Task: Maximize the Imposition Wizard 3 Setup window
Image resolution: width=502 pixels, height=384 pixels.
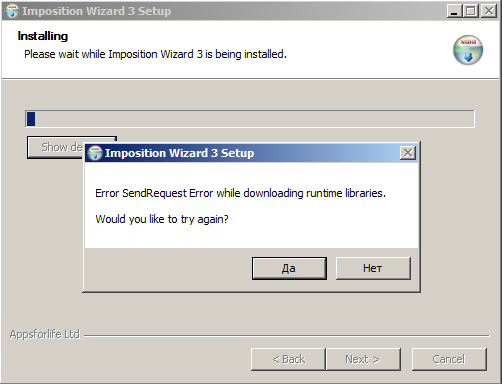Action: (470, 11)
